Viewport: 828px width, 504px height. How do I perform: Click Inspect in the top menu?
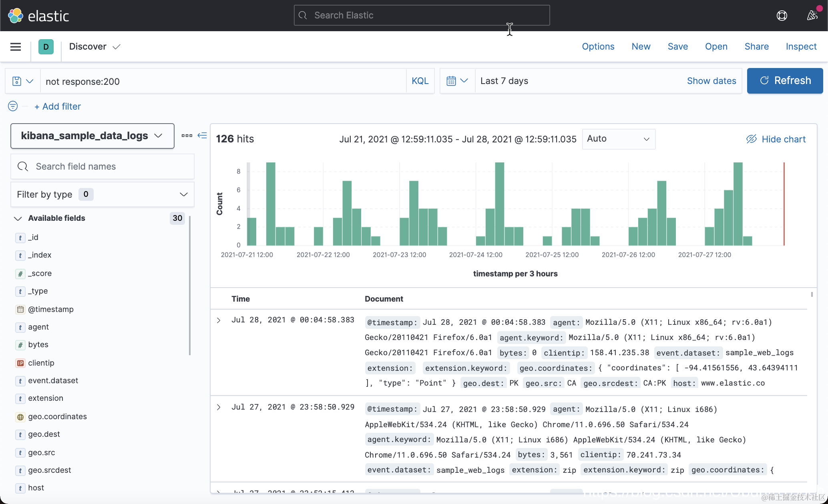[801, 46]
